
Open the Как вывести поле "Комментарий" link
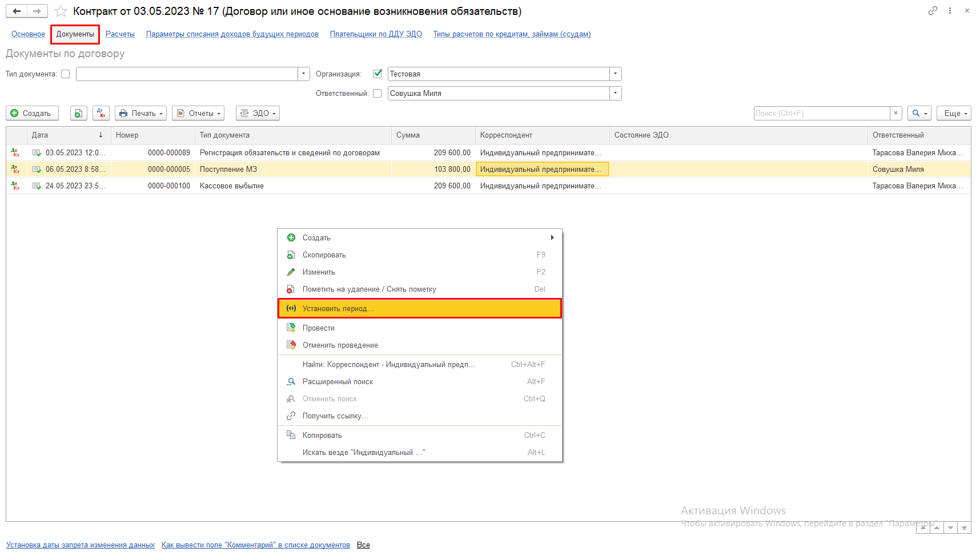(x=256, y=545)
